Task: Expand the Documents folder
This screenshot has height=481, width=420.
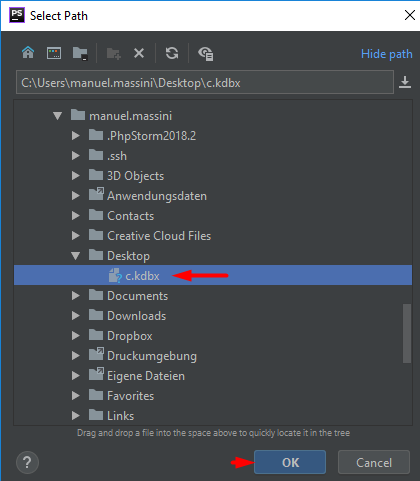Action: click(76, 296)
